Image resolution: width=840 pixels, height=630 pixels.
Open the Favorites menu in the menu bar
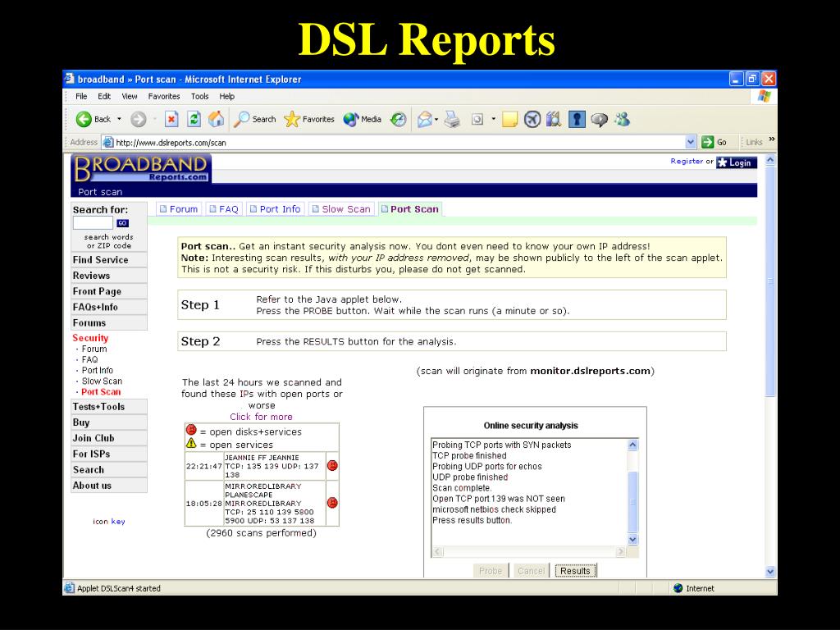click(x=164, y=97)
